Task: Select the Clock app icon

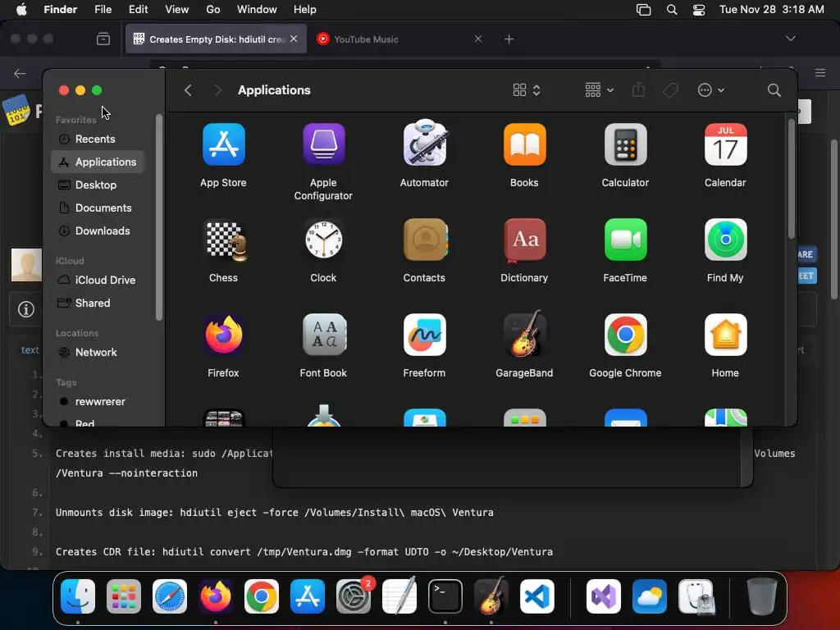Action: 323,240
